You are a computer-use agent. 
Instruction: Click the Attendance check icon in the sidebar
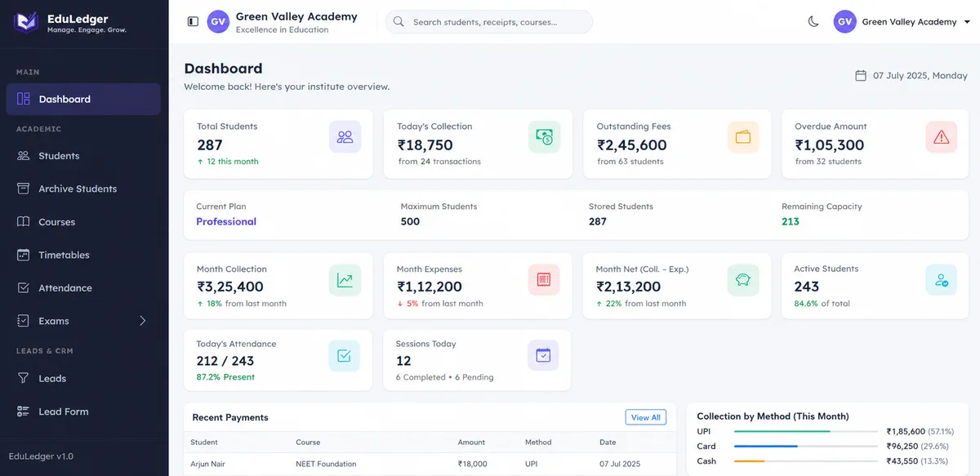click(23, 288)
